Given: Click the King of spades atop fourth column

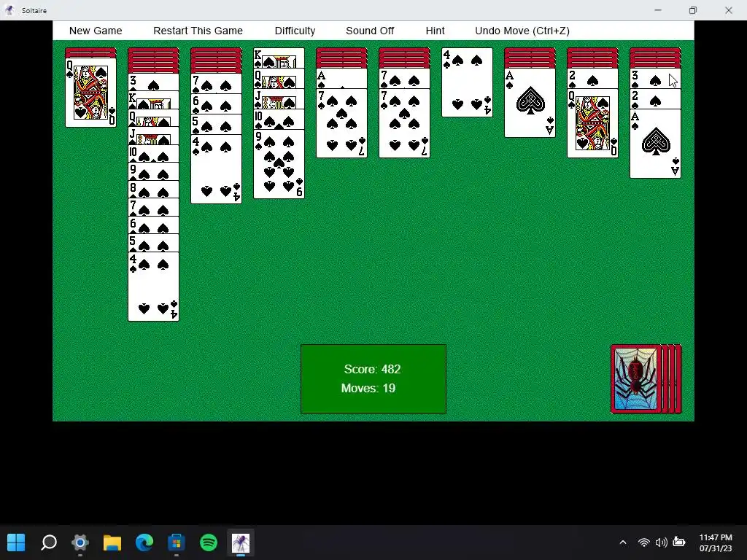Looking at the screenshot, I should point(279,58).
